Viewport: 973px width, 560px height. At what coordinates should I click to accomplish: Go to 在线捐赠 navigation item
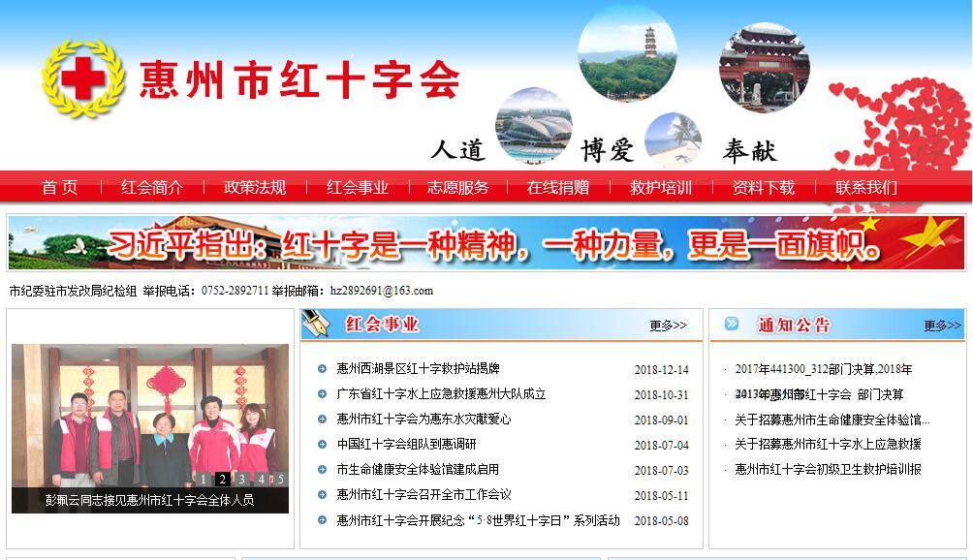tap(558, 187)
